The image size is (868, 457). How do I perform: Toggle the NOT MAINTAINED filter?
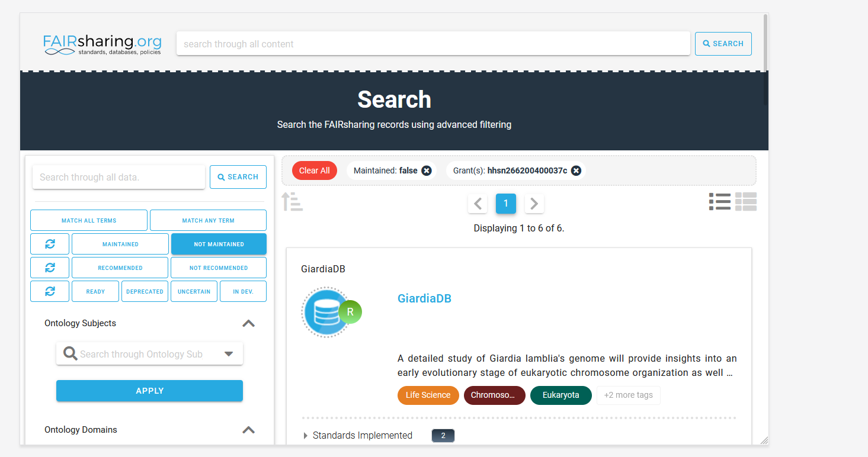pos(219,243)
